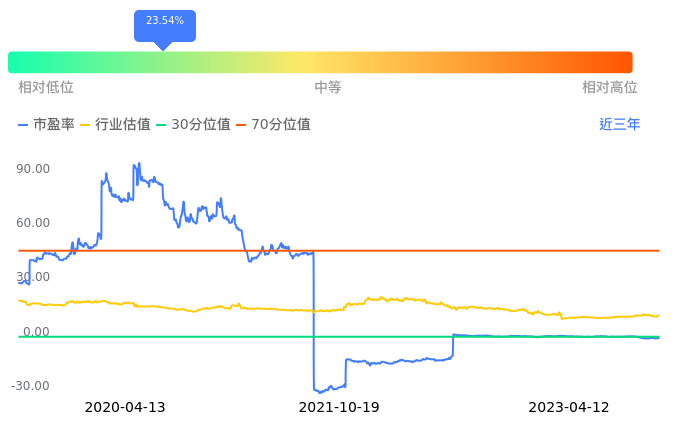686x442 pixels.
Task: Toggle the 70分位值 legend text
Action: tap(281, 125)
